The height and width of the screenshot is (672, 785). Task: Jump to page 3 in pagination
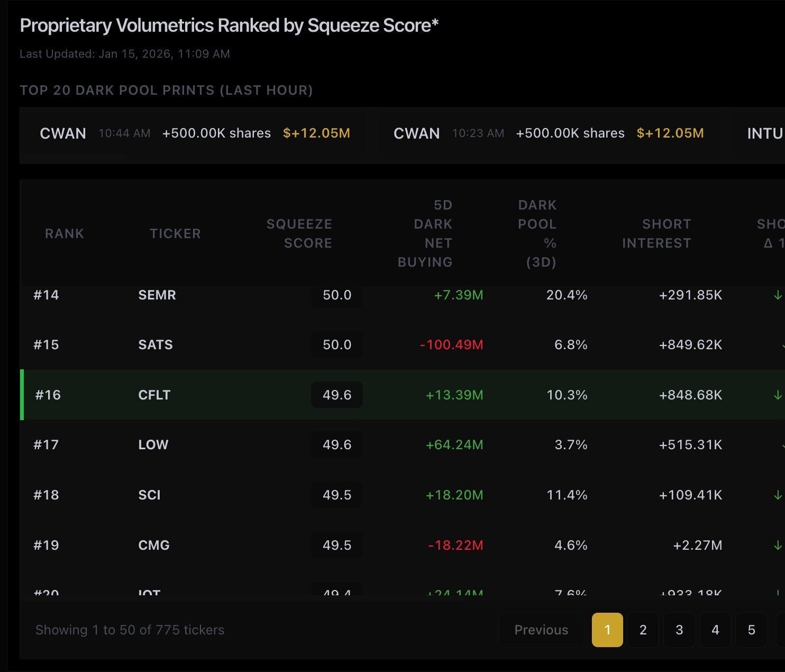[679, 630]
